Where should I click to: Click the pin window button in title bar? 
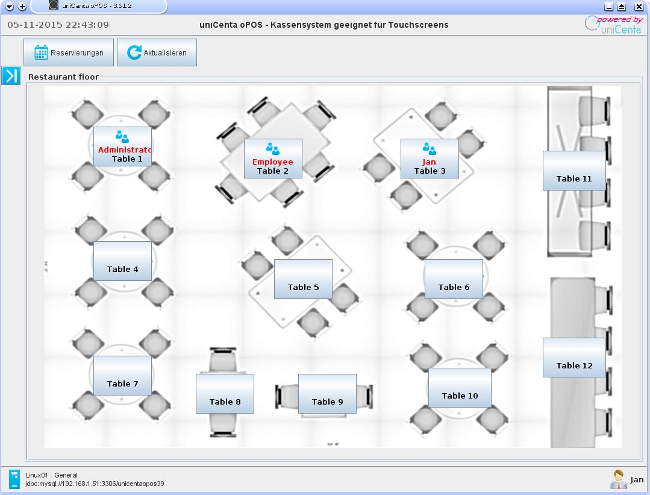[x=23, y=6]
